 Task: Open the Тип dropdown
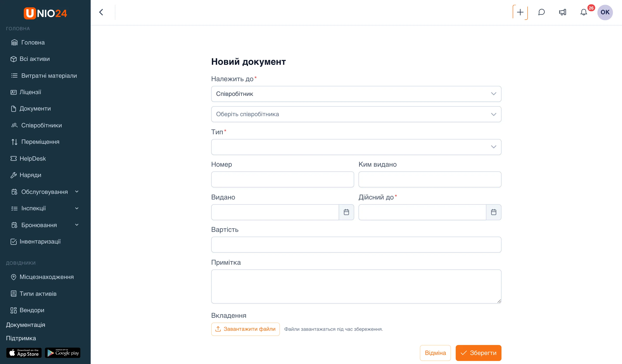coord(356,147)
